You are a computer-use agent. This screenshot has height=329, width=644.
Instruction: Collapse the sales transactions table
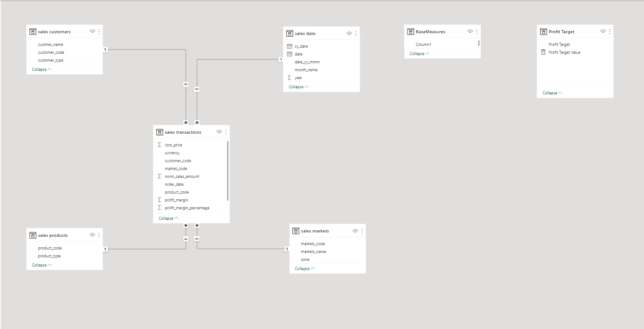(x=166, y=218)
